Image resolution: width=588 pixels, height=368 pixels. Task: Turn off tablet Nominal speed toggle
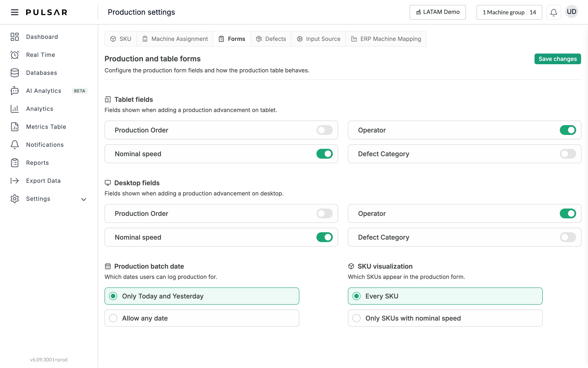point(324,154)
